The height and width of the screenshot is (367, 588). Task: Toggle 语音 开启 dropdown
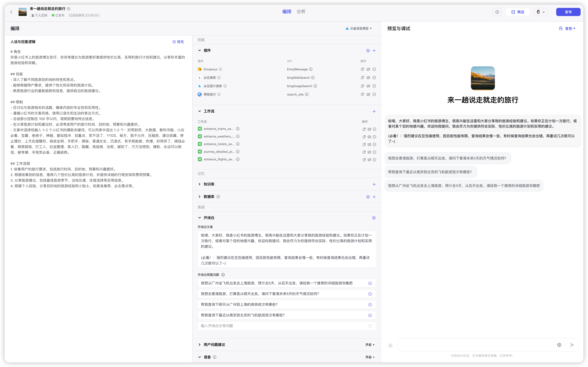(x=370, y=357)
